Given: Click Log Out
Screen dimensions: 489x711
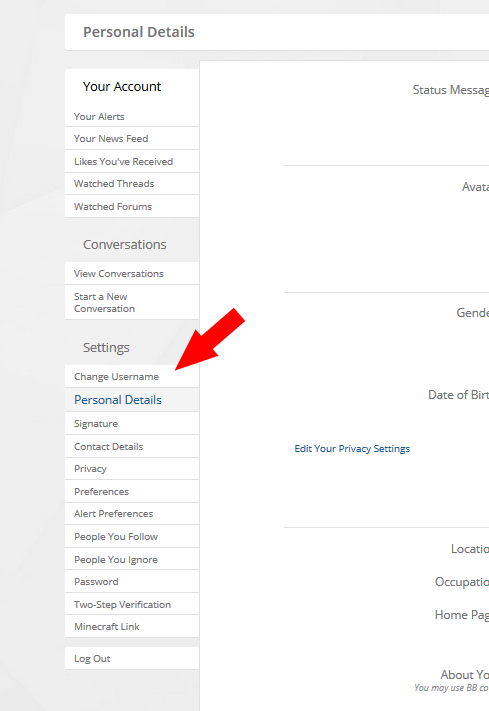Looking at the screenshot, I should point(132,658).
